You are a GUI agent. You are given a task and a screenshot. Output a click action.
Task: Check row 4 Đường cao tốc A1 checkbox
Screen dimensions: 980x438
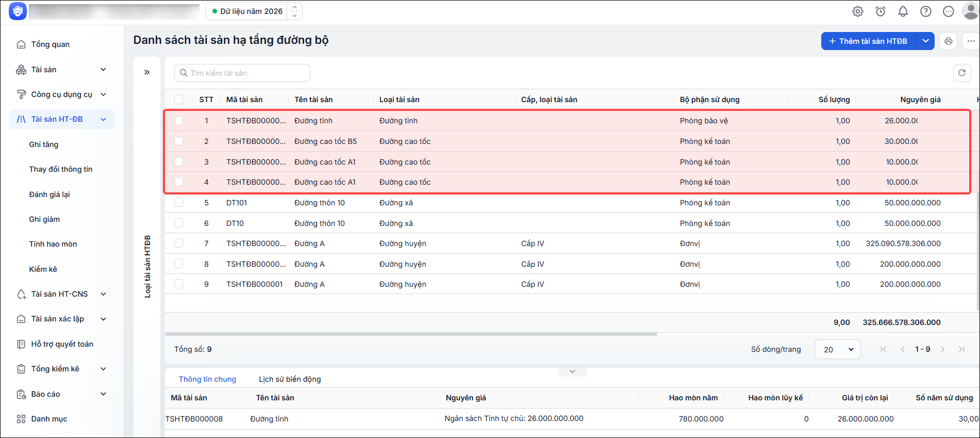[x=178, y=182]
